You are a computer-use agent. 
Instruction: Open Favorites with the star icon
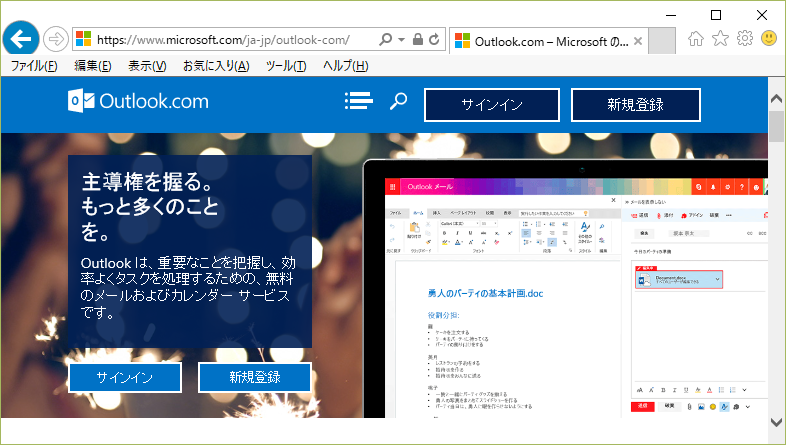[x=720, y=38]
